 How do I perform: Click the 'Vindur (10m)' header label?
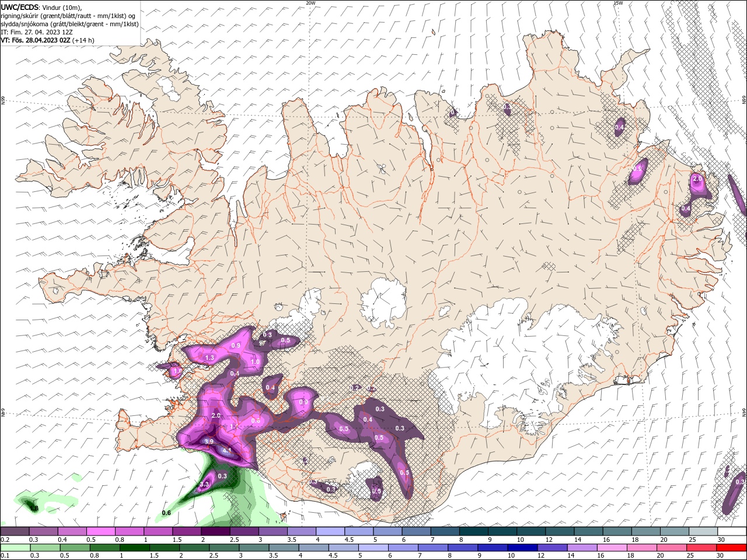tap(62, 7)
